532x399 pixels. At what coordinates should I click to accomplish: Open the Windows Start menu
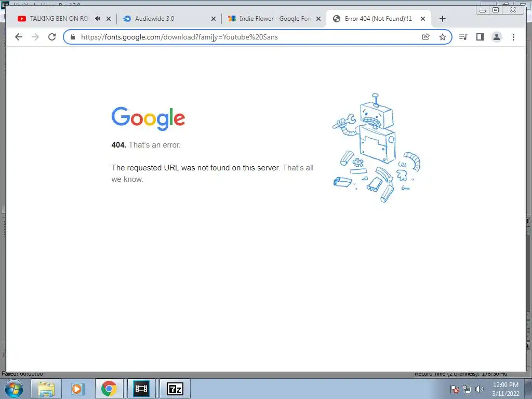[14, 389]
